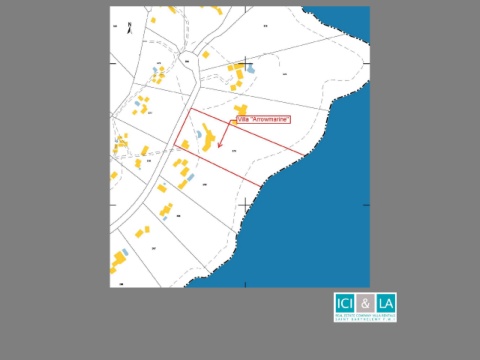Click the blue pool next to the Arrowmarine villa

tap(199, 134)
